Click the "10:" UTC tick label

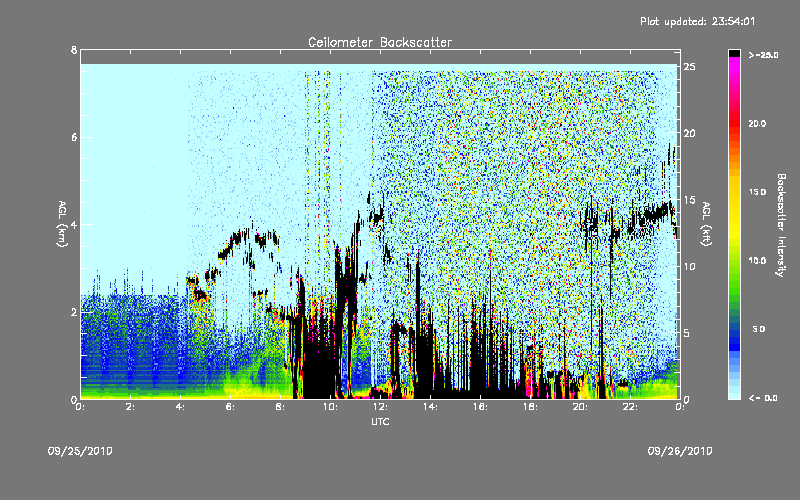tap(330, 407)
